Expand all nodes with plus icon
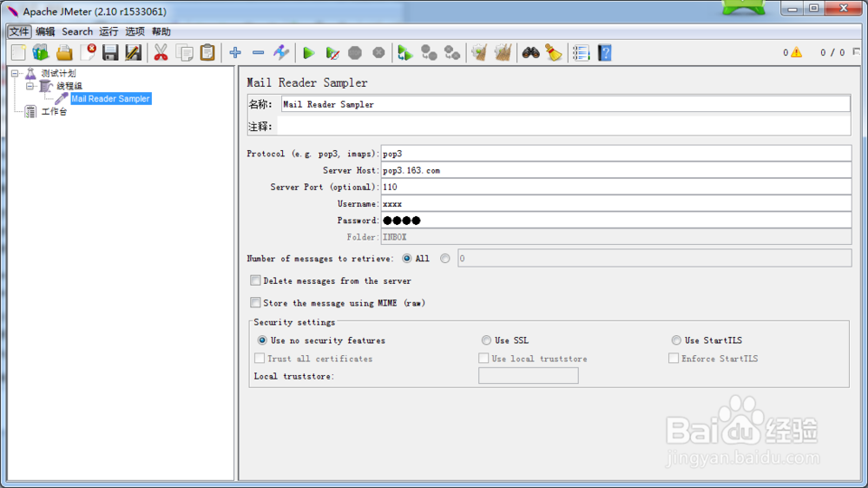 point(235,53)
